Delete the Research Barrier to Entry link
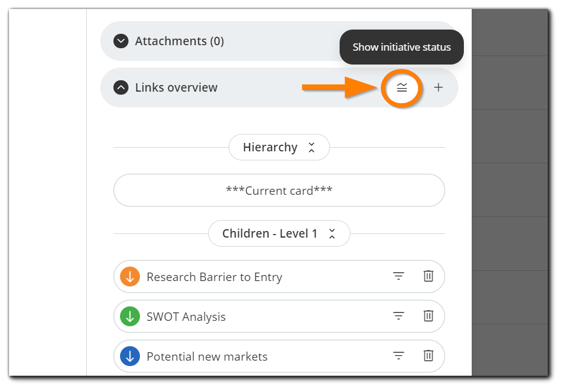The width and height of the screenshot is (564, 392). pyautogui.click(x=428, y=276)
